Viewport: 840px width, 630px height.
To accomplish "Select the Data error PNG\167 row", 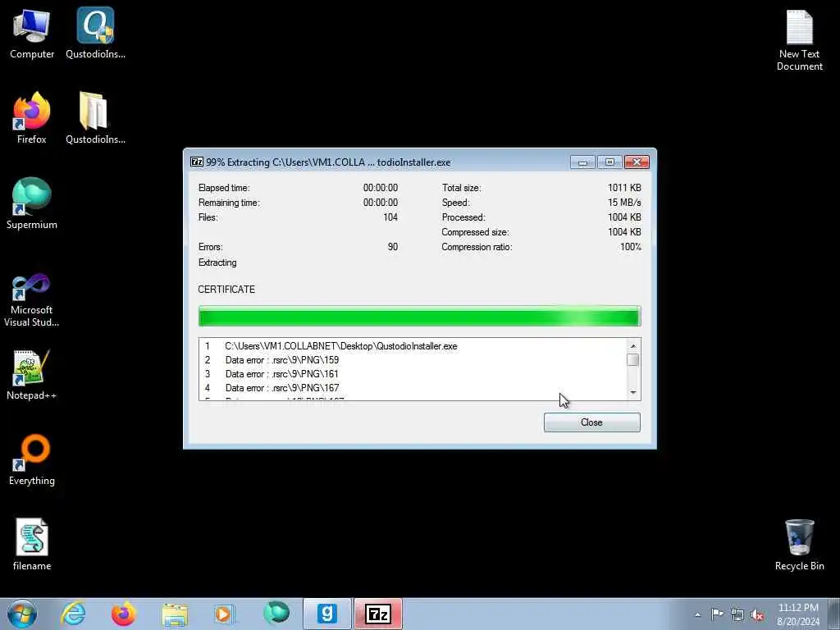I will click(413, 388).
